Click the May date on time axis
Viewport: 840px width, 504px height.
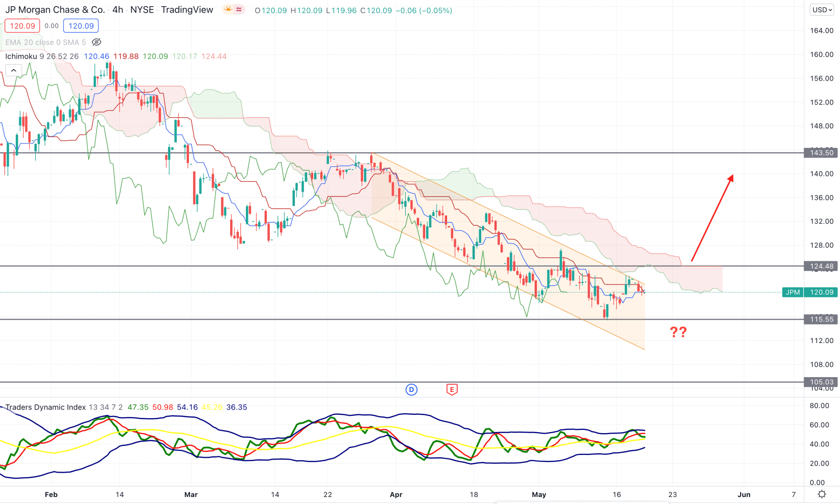tap(539, 494)
